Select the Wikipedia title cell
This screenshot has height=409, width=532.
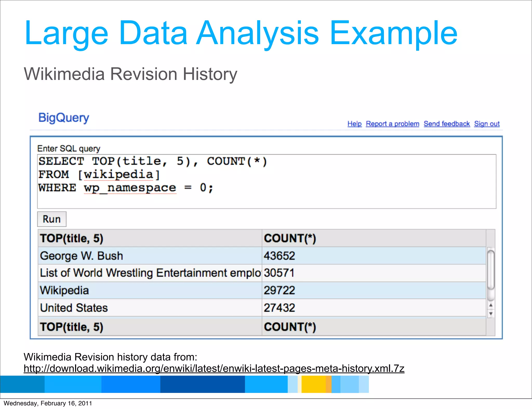pyautogui.click(x=150, y=290)
